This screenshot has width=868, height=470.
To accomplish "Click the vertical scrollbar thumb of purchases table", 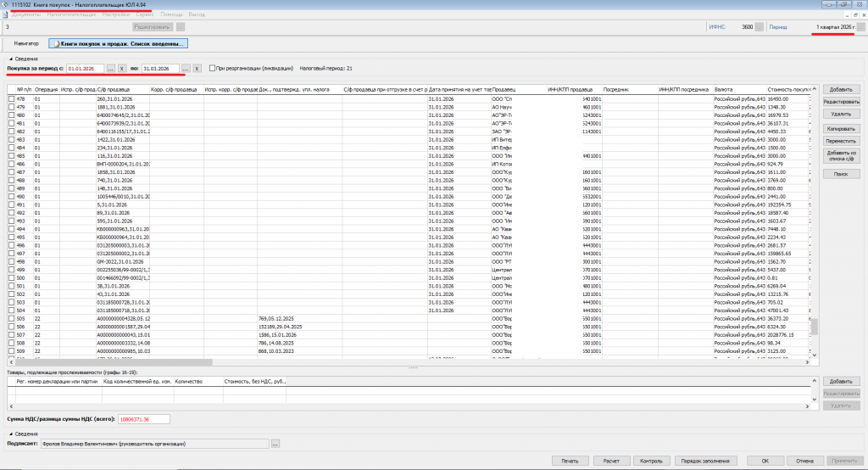I will pyautogui.click(x=815, y=327).
